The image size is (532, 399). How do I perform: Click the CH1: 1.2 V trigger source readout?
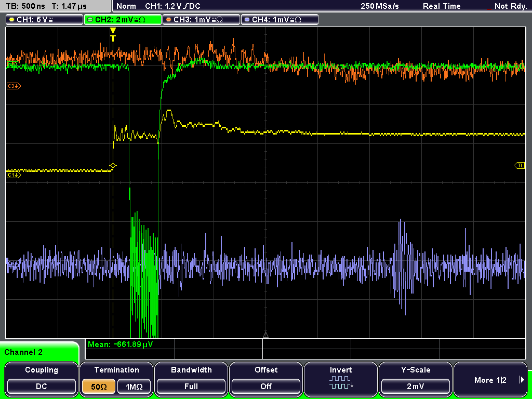click(x=172, y=6)
